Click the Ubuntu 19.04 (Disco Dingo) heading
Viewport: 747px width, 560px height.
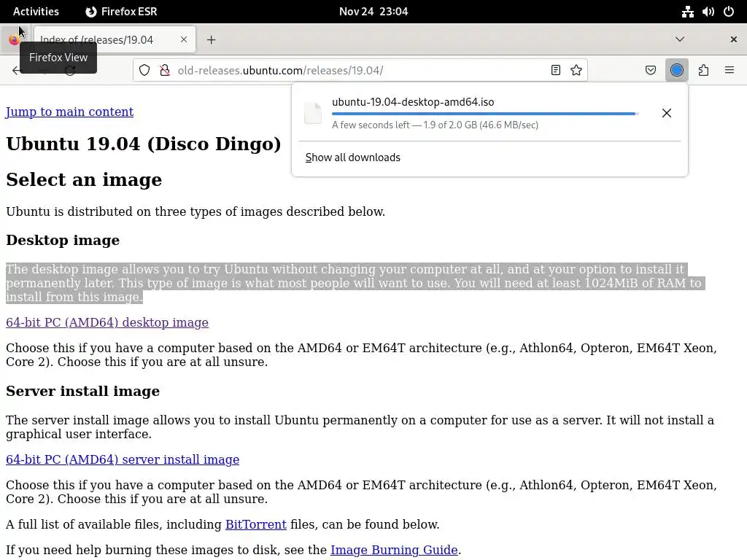[144, 144]
